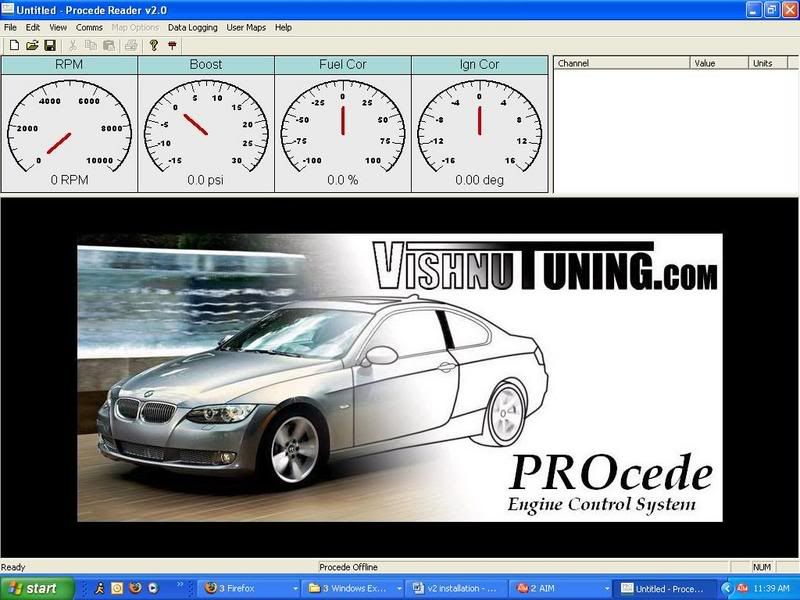Open the View menu
This screenshot has width=800, height=600.
(x=58, y=28)
